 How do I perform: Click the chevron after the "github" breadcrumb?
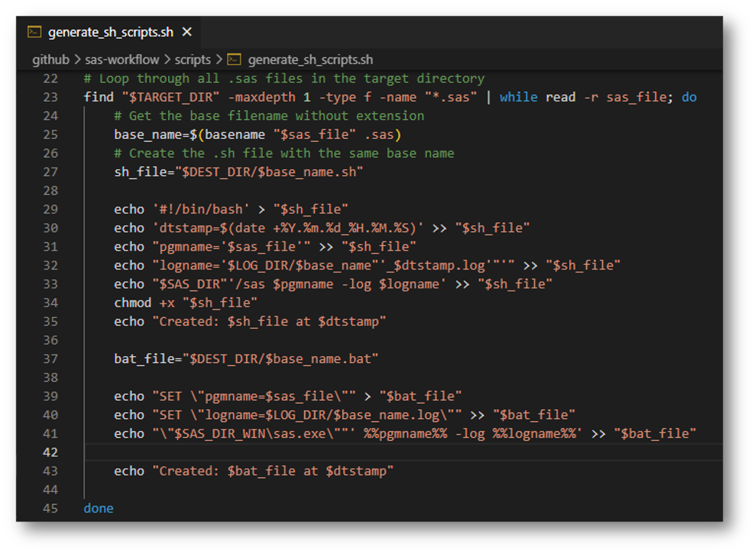point(76,59)
